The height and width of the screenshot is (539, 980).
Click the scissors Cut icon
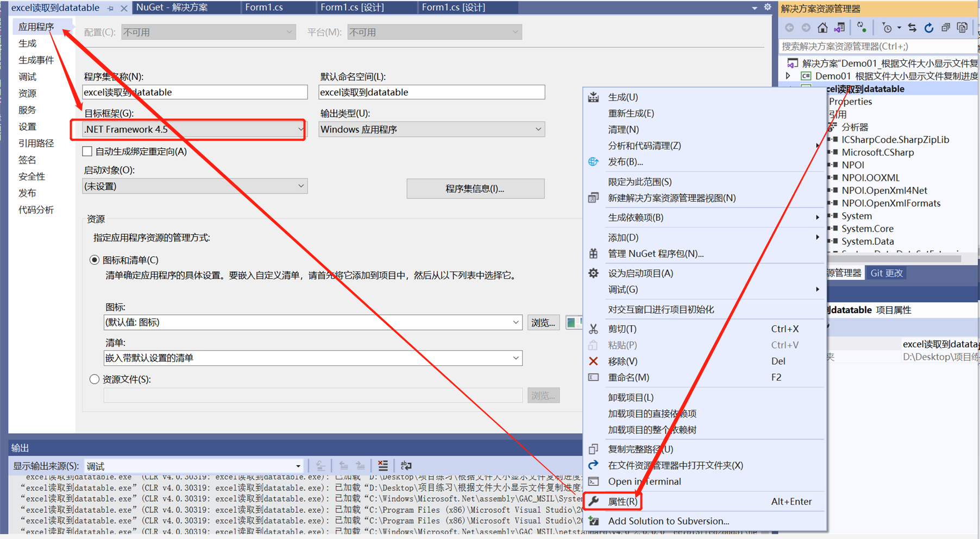click(x=593, y=329)
